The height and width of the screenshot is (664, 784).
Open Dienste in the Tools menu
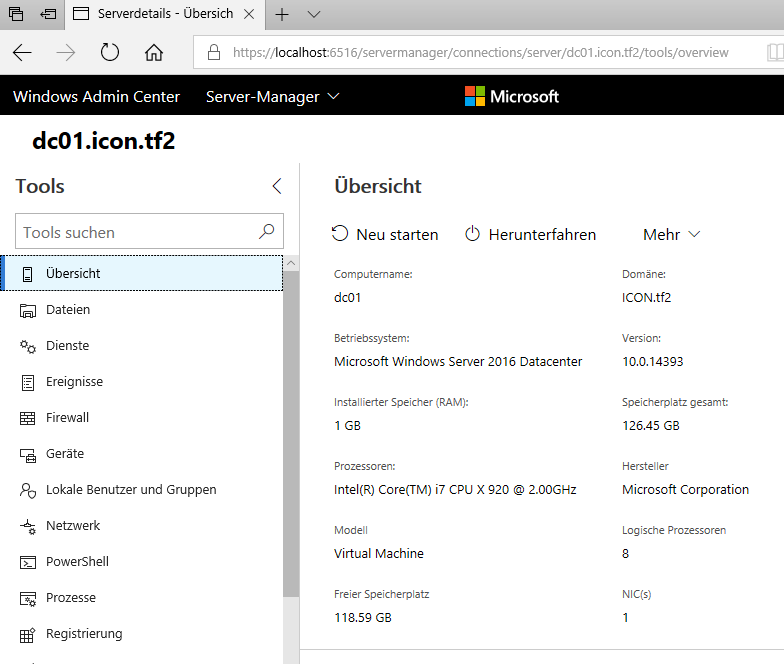coord(142,346)
